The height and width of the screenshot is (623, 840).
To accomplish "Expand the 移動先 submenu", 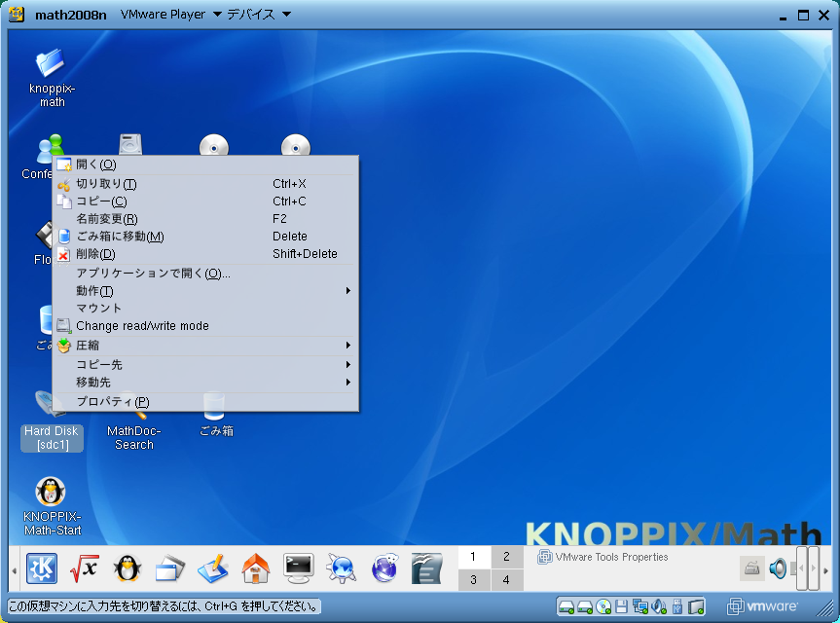I will click(x=205, y=383).
